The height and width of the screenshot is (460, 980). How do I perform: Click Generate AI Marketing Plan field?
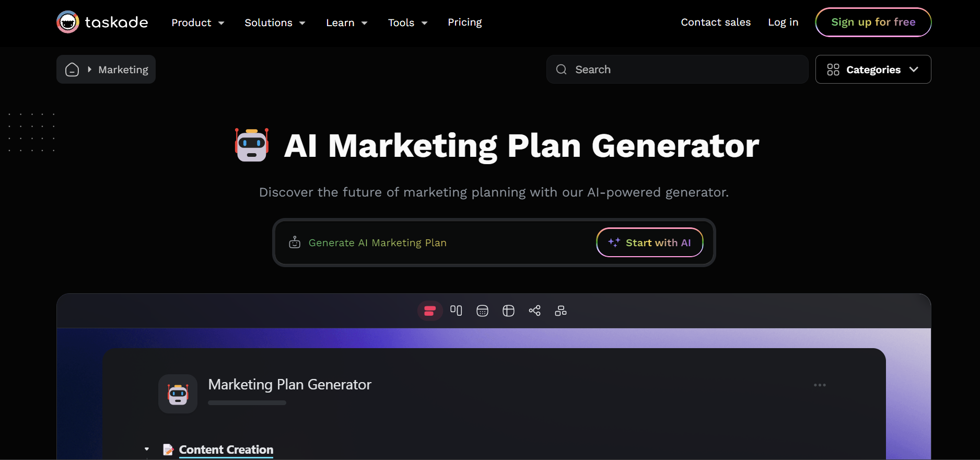point(377,243)
